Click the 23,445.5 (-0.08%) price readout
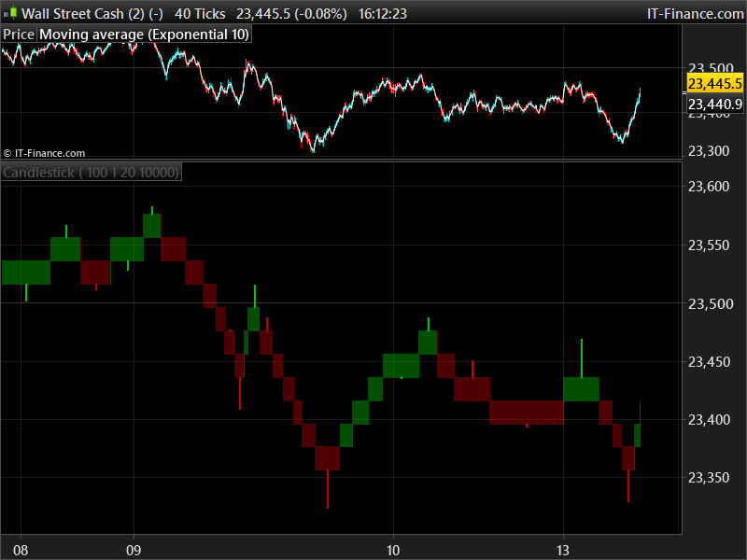747x560 pixels. [291, 14]
